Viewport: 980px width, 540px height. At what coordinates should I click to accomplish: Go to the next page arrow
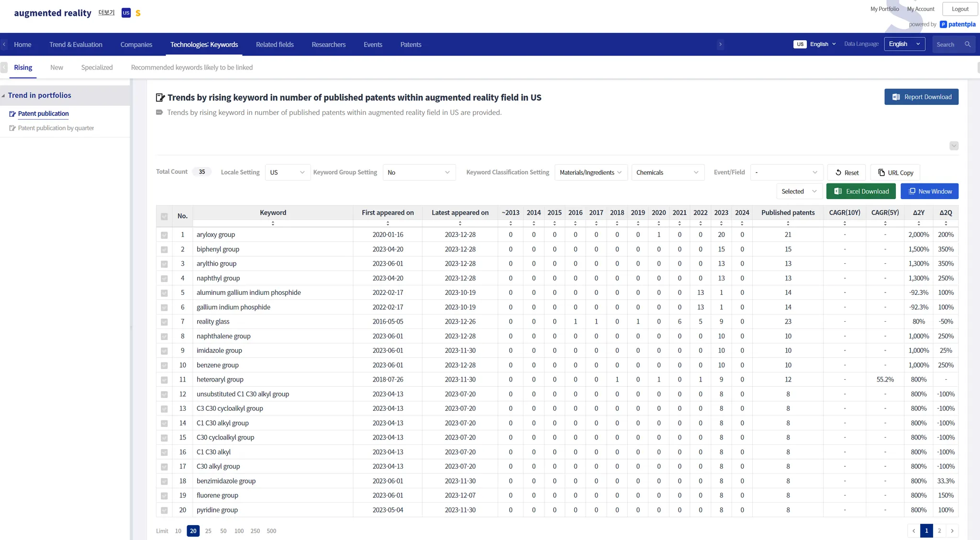pos(952,530)
